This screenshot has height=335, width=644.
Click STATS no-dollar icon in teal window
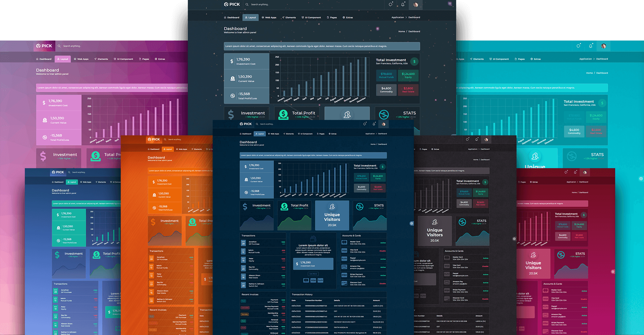point(572,156)
